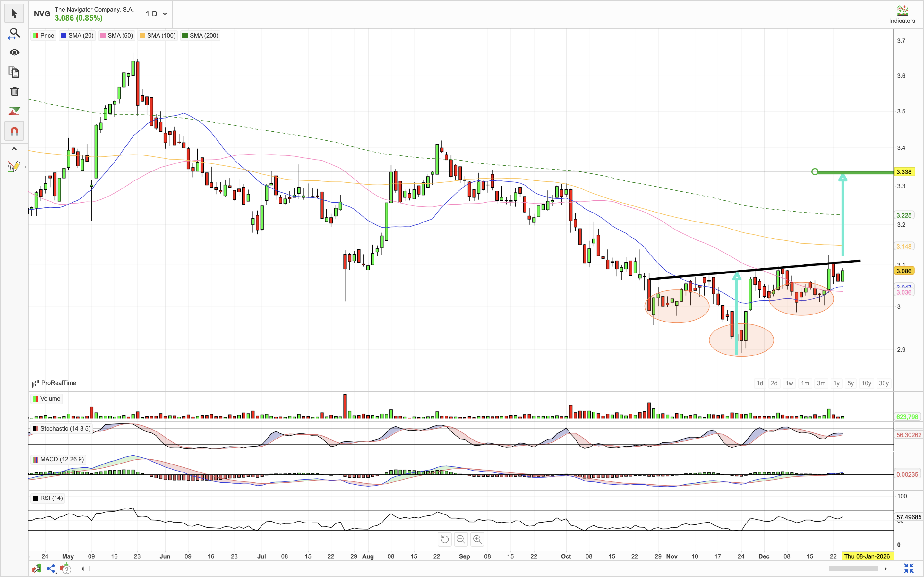
Task: Select the arrow cursor tool
Action: pos(14,13)
